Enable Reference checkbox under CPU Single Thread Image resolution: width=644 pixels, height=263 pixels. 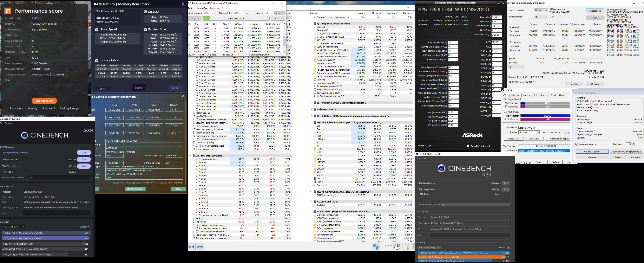pos(506,107)
